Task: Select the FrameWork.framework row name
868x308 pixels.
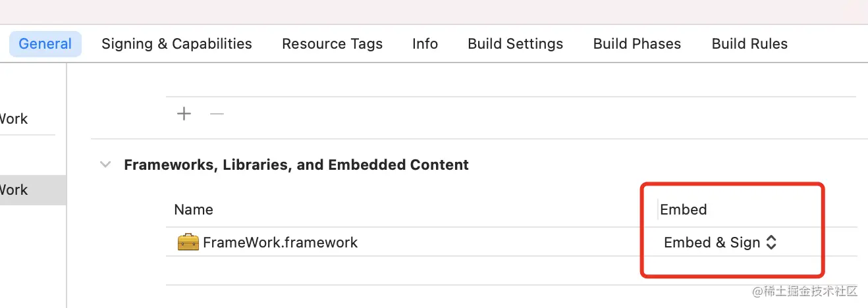Action: 280,242
